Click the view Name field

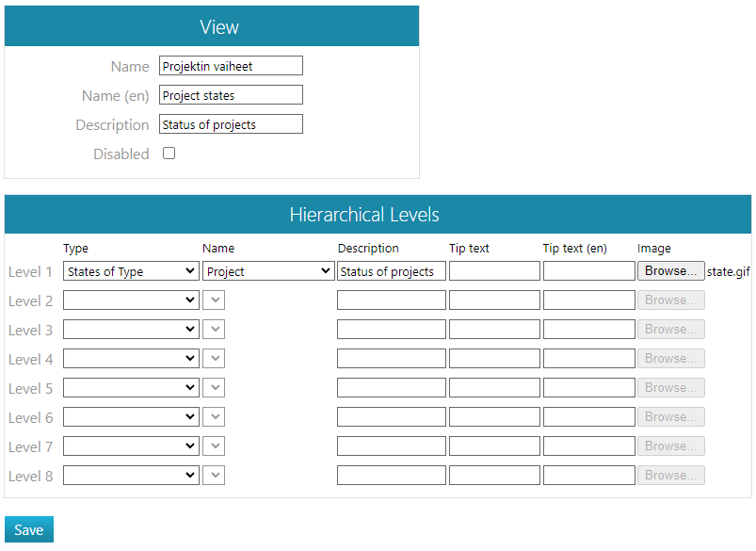(231, 66)
